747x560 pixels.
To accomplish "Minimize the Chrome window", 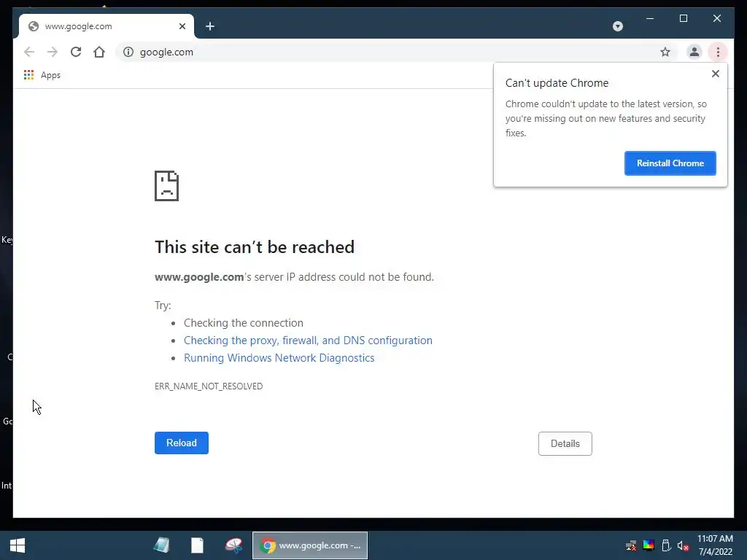I will (650, 18).
